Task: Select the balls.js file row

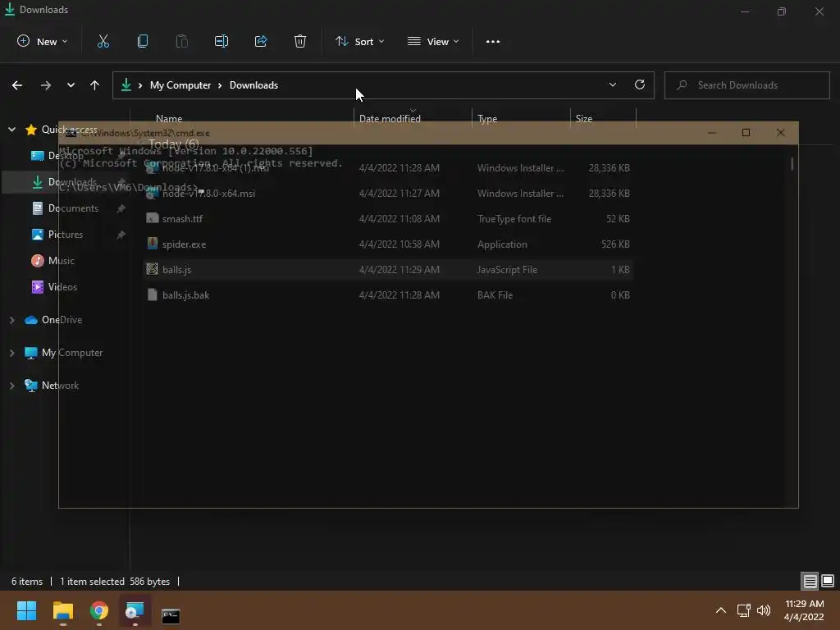Action: click(388, 269)
